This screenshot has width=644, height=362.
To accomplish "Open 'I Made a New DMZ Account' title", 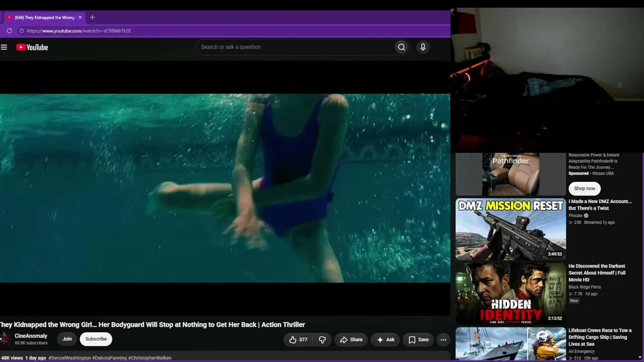I will 600,205.
